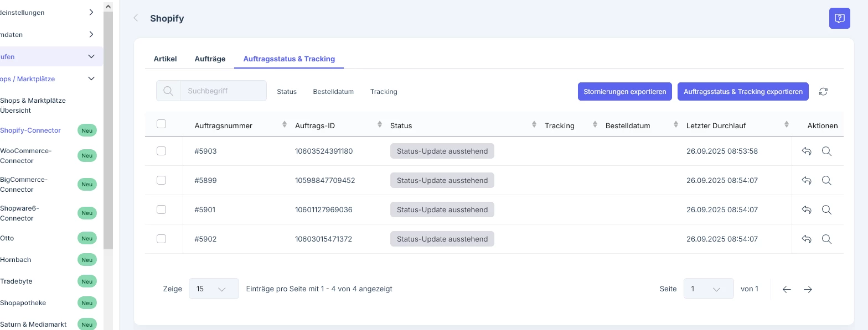Viewport: 868px width, 330px height.
Task: Open BigCommerce-Connector in the sidebar
Action: pos(24,185)
